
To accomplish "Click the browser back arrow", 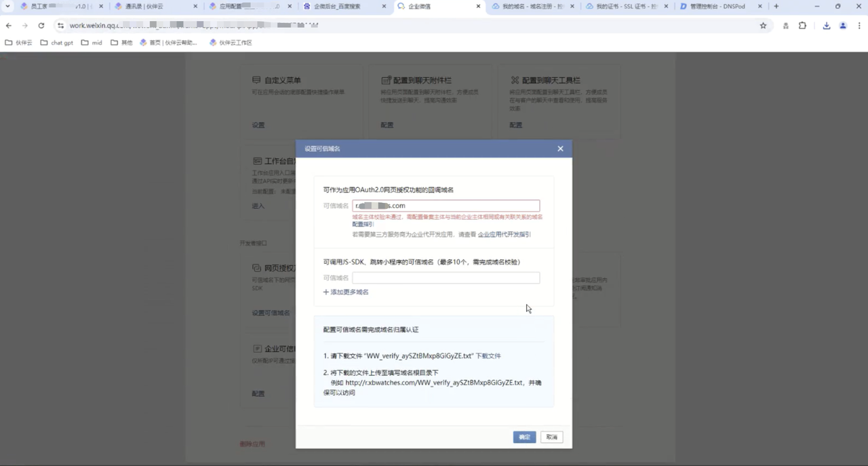I will [x=9, y=26].
